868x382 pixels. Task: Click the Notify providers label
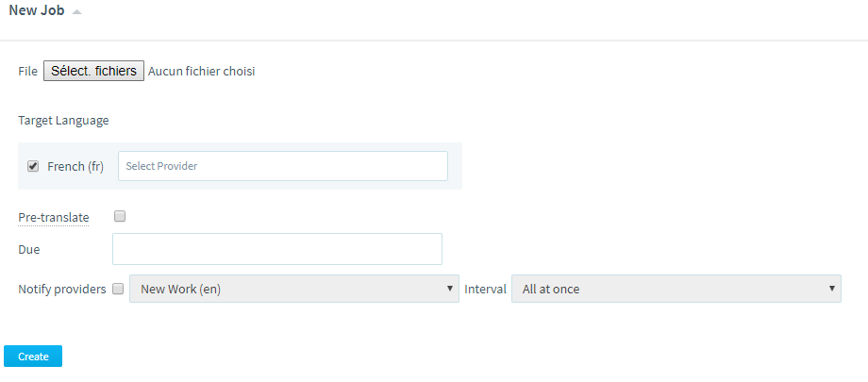click(x=62, y=289)
